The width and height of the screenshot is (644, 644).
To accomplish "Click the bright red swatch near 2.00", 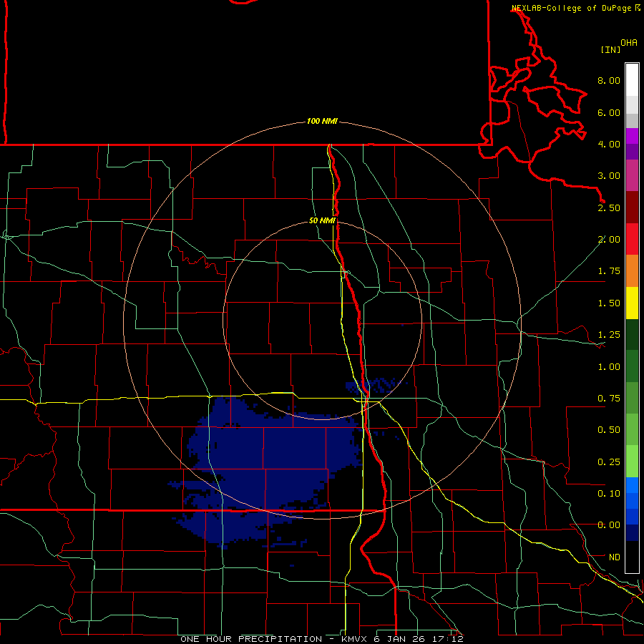I will pos(632,239).
